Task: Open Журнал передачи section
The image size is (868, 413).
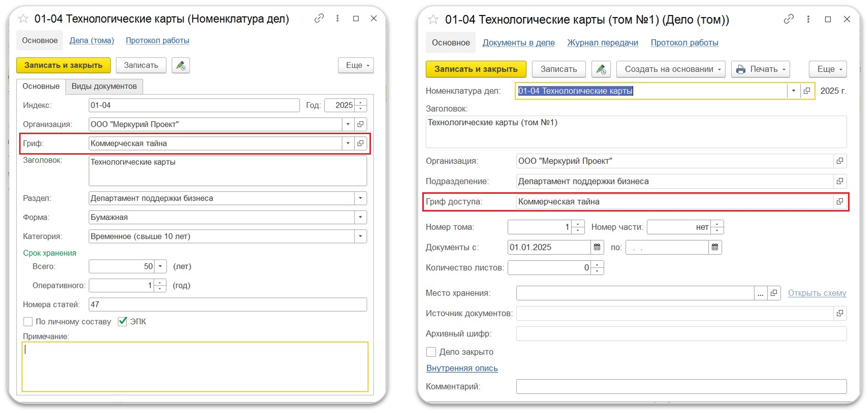Action: (602, 43)
